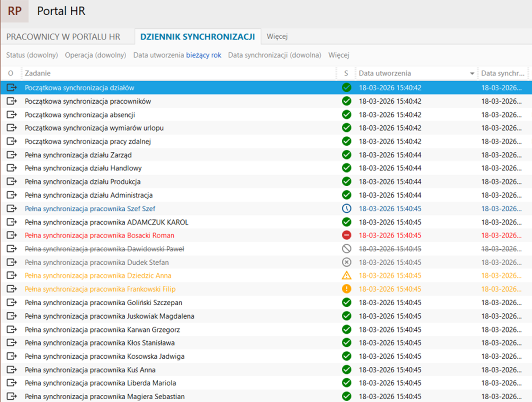Click the grey X status icon for Dudek Stefan
Screen dimensions: 532x402
click(x=346, y=262)
